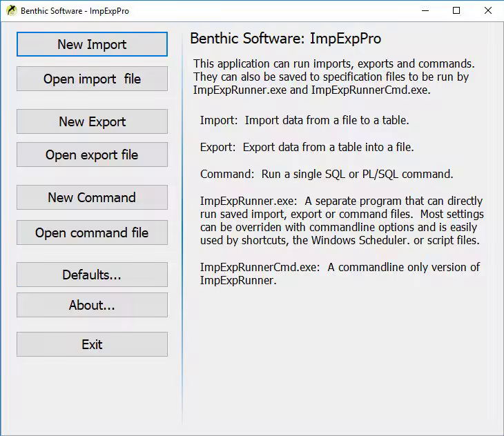The image size is (504, 436).
Task: Start a New Export
Action: click(92, 121)
